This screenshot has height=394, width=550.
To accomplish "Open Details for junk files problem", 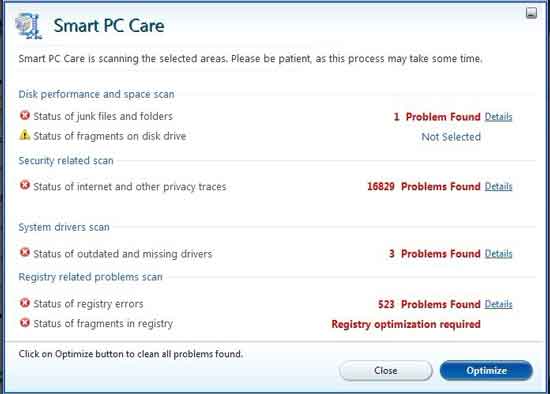I will [x=498, y=117].
